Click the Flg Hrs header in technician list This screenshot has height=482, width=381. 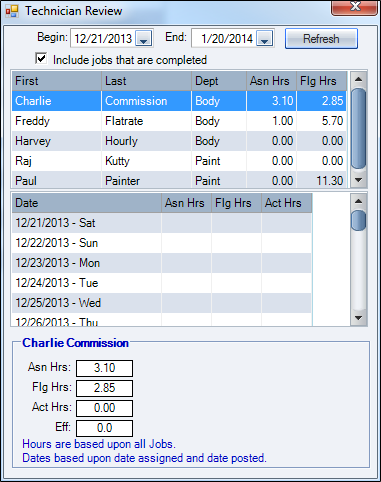pos(322,81)
